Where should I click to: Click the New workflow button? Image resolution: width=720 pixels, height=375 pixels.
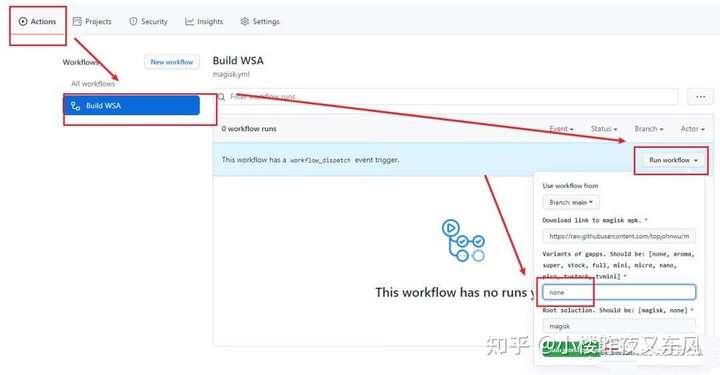point(172,62)
